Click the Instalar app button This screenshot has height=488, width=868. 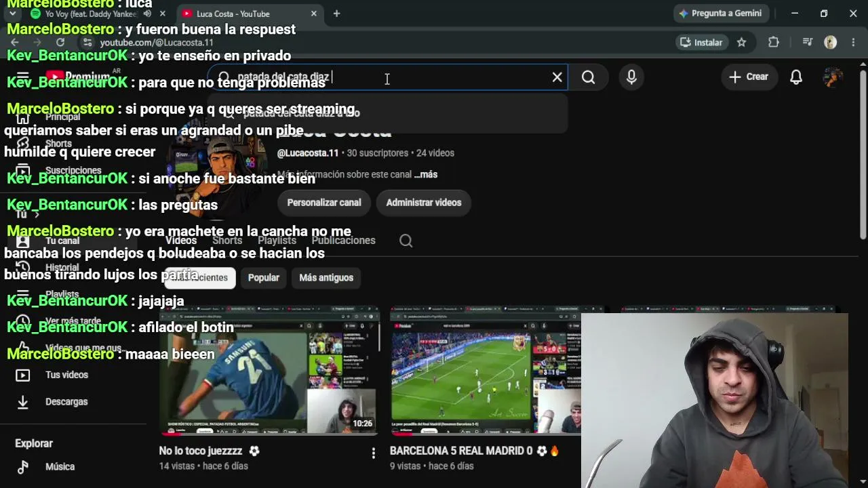[701, 43]
